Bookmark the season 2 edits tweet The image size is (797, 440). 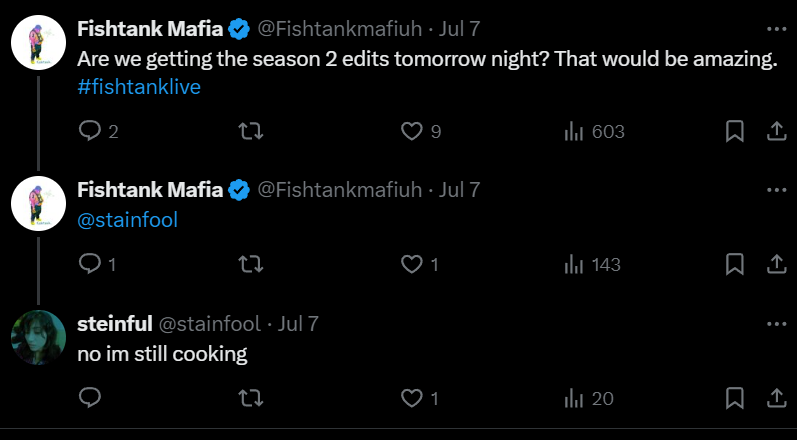coord(734,132)
